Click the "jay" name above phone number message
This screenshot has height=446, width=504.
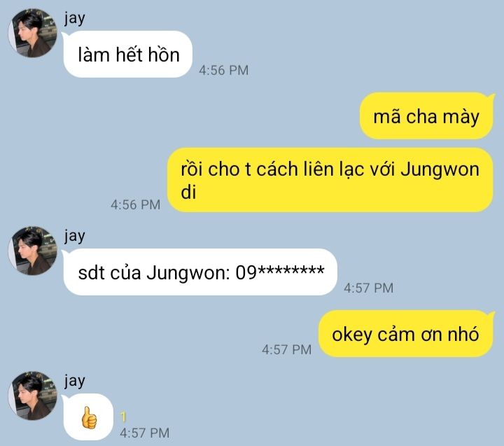tap(75, 237)
